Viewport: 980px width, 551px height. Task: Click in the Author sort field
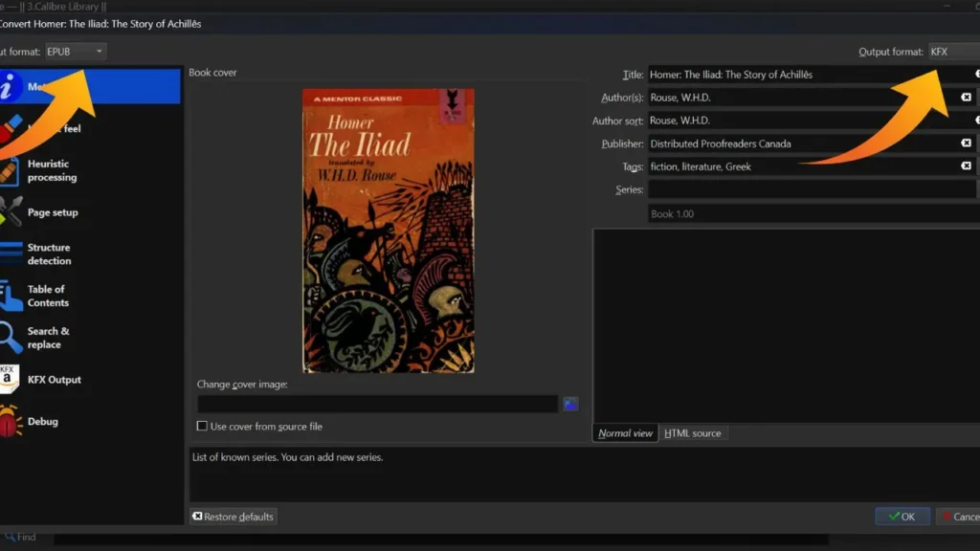[811, 121]
